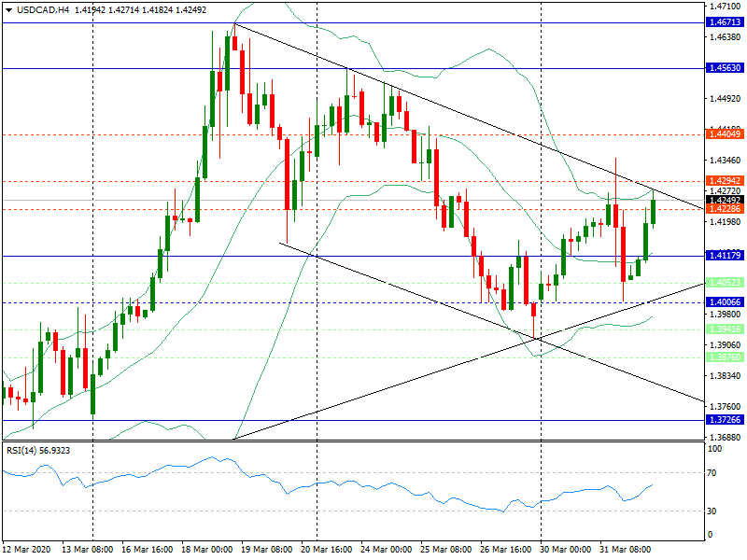This screenshot has width=747, height=560.
Task: Select the 26 Mar 16:00 time label
Action: pyautogui.click(x=505, y=550)
